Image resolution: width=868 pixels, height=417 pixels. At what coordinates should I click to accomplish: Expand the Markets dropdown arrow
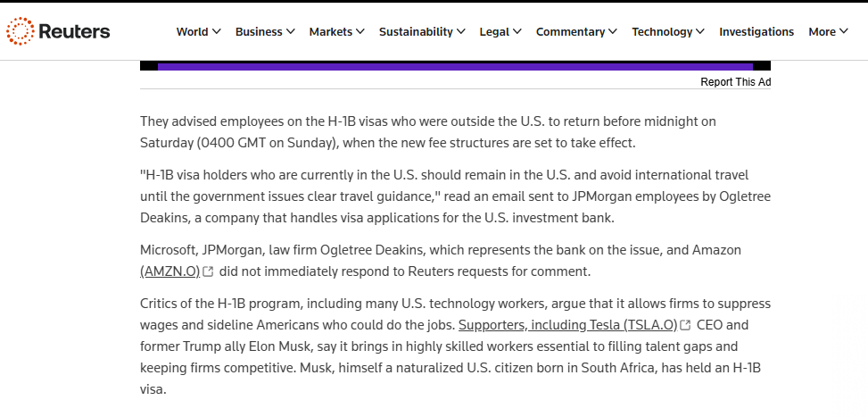pos(360,32)
